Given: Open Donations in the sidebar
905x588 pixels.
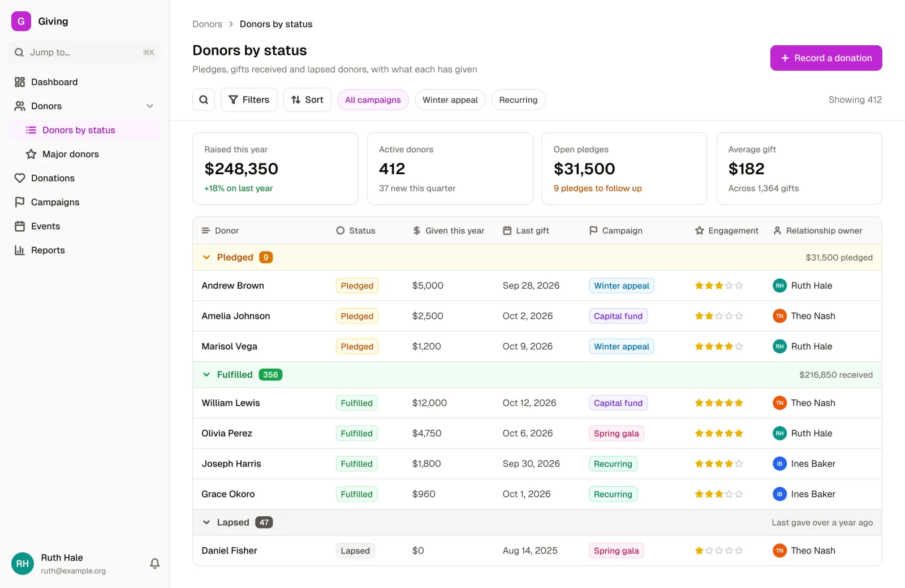Looking at the screenshot, I should pos(85,178).
